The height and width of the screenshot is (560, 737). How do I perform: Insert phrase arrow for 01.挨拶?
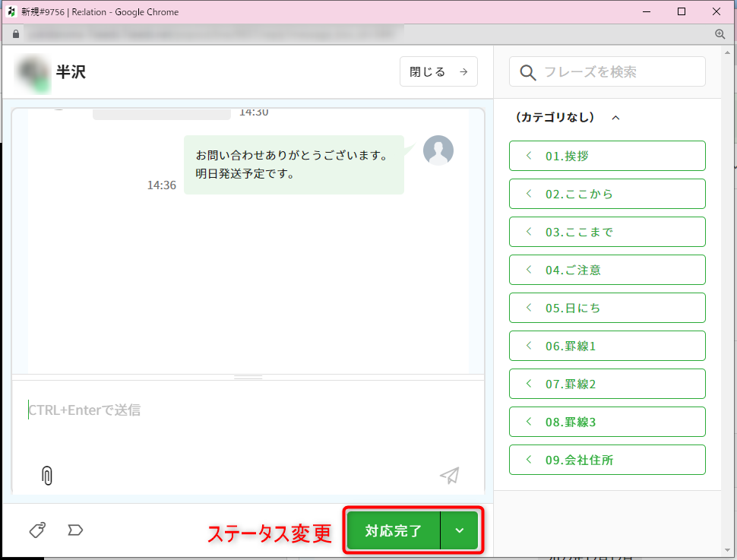click(530, 156)
